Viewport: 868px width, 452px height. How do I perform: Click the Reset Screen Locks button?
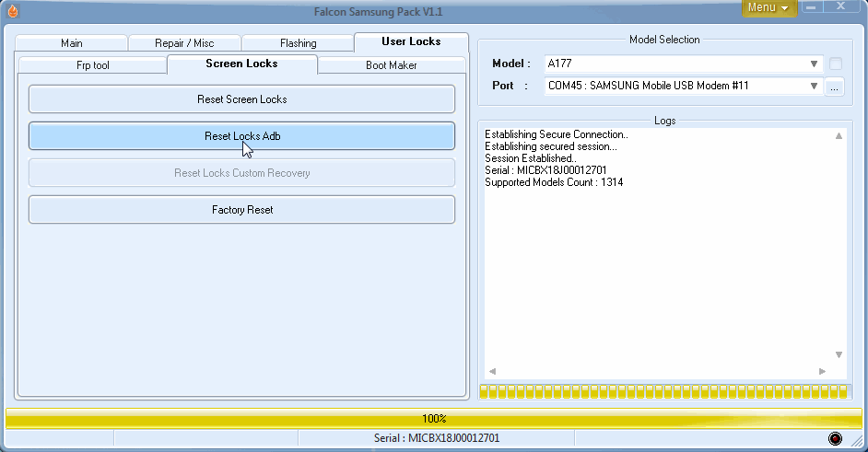pyautogui.click(x=242, y=99)
